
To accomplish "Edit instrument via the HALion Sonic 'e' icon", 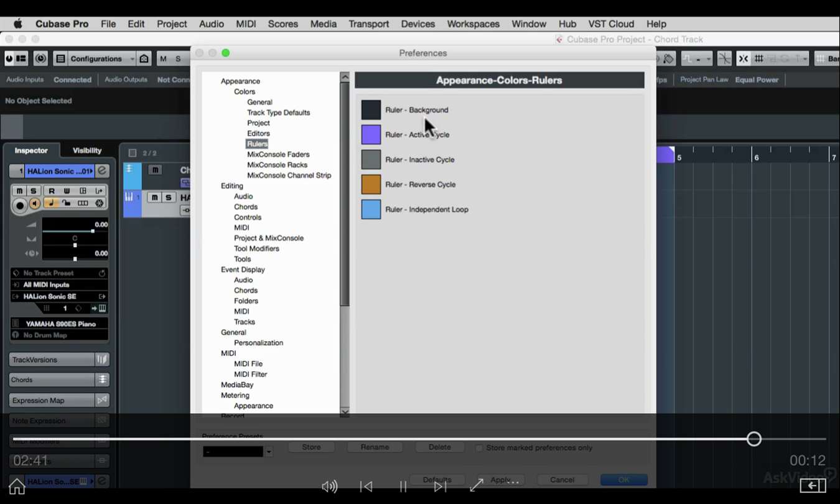I will (x=102, y=170).
